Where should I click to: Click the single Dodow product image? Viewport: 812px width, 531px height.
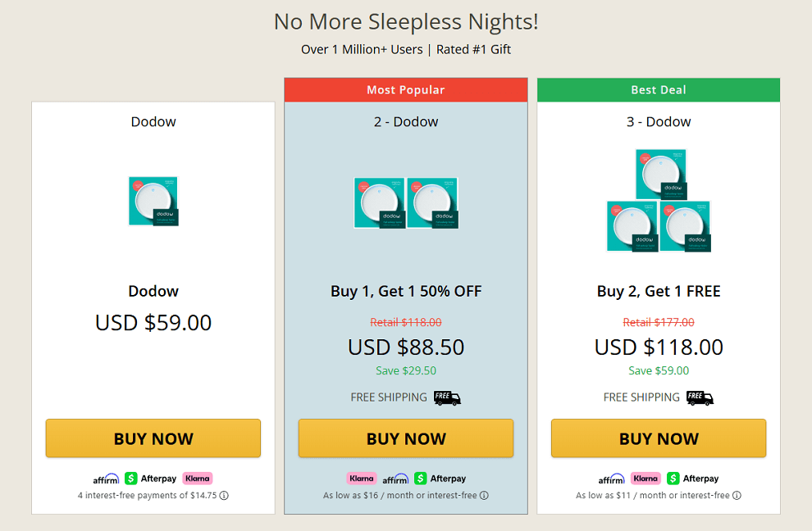[153, 201]
